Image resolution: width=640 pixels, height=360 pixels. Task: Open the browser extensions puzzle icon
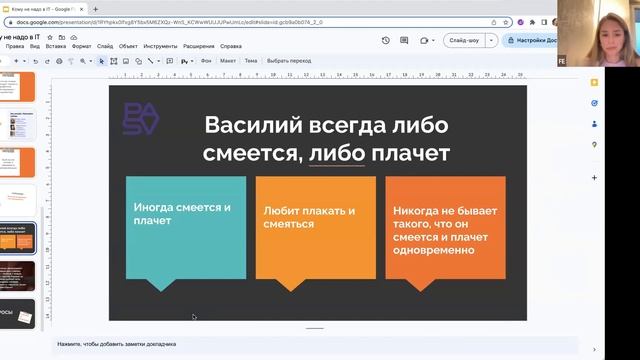tap(532, 22)
